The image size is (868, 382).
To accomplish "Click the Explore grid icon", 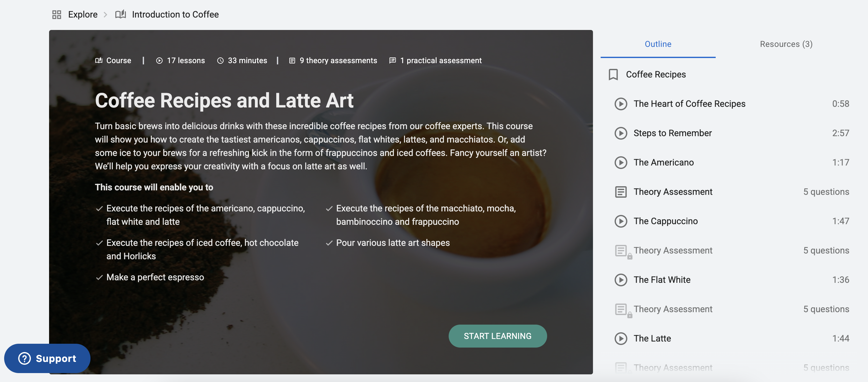I will point(57,14).
